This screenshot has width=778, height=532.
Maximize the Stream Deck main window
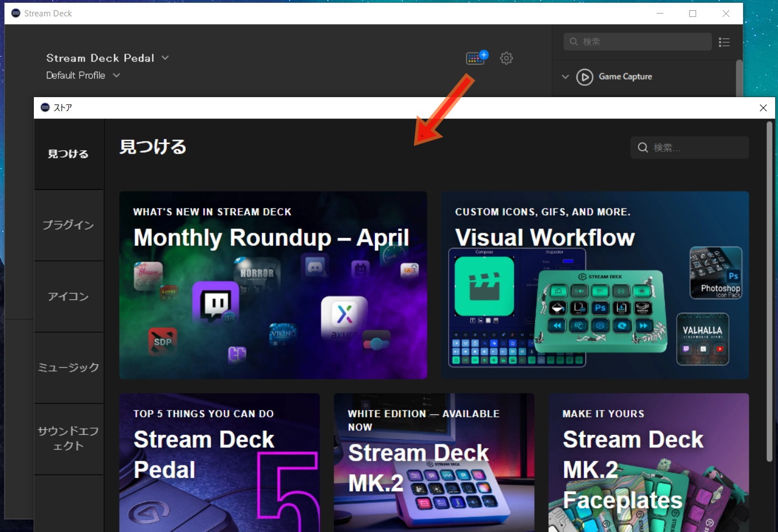click(x=693, y=14)
